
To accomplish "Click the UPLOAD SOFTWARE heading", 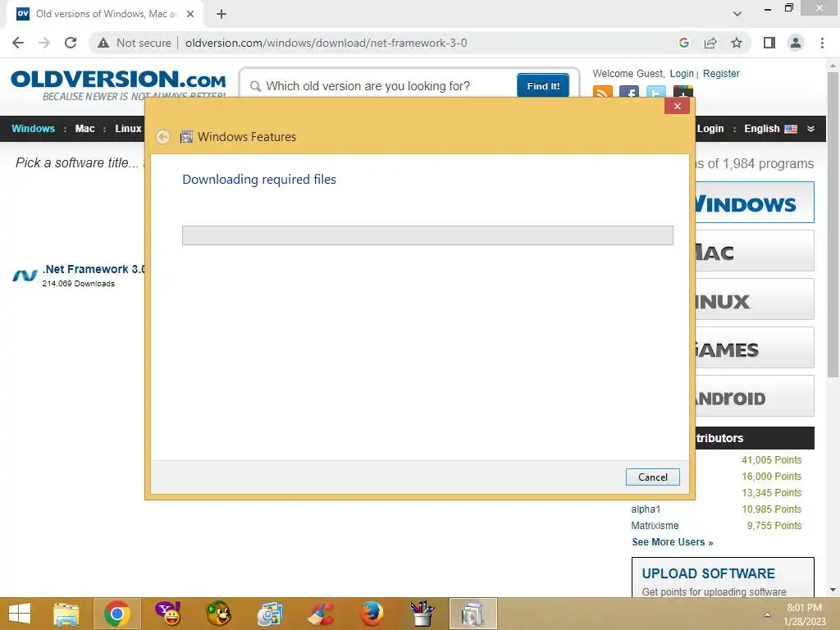I will pyautogui.click(x=708, y=573).
